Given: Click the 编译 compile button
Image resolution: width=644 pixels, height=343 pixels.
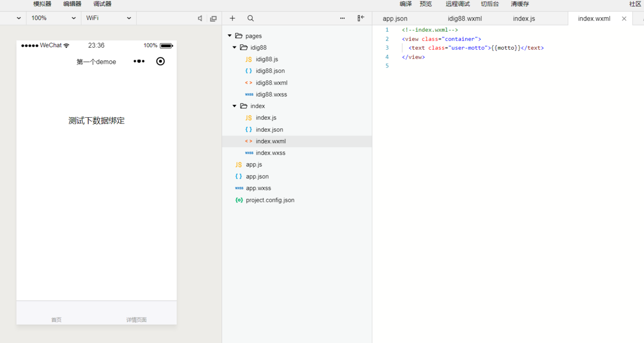Looking at the screenshot, I should (x=406, y=4).
